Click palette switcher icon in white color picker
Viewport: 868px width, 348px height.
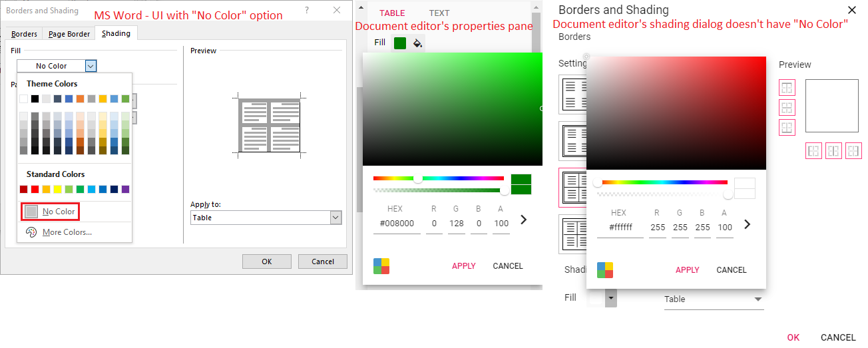605,270
